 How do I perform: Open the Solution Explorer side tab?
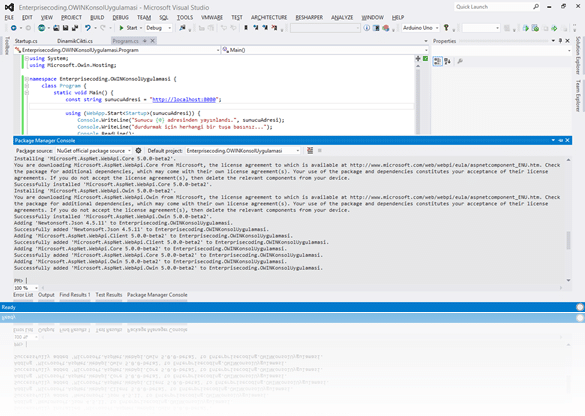578,56
